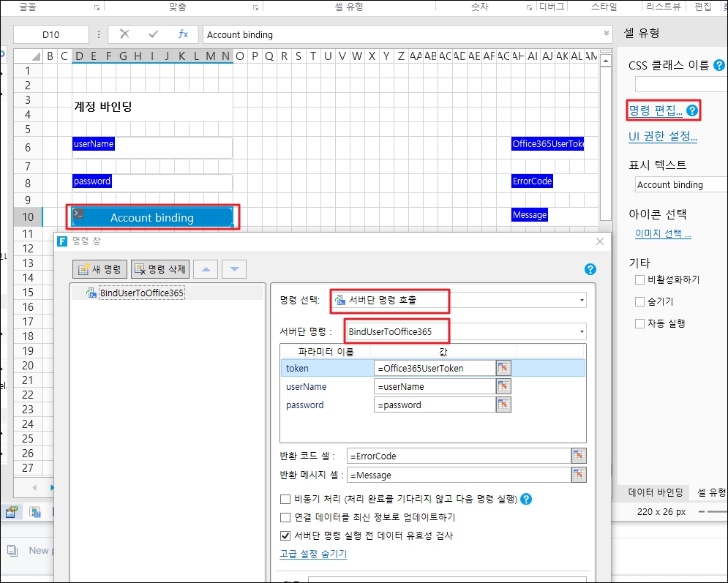This screenshot has width=728, height=583.
Task: Expand the formula bar dropdown arrow
Action: pyautogui.click(x=607, y=34)
